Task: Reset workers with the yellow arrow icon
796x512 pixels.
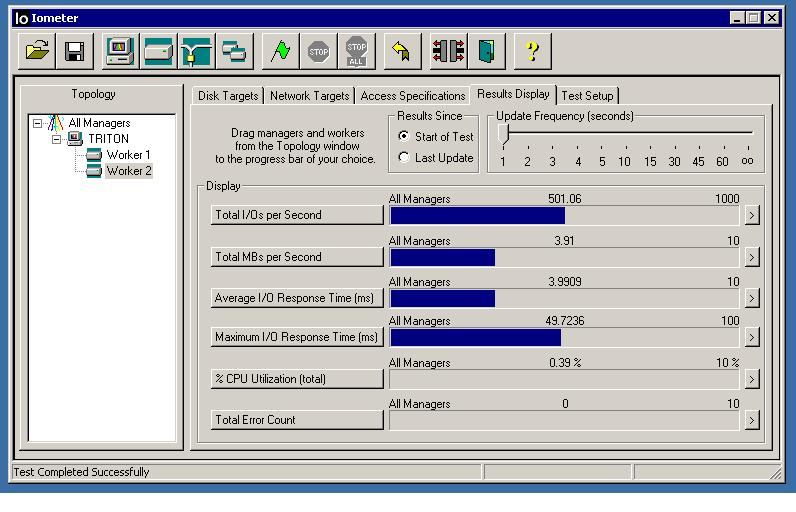Action: (x=402, y=51)
